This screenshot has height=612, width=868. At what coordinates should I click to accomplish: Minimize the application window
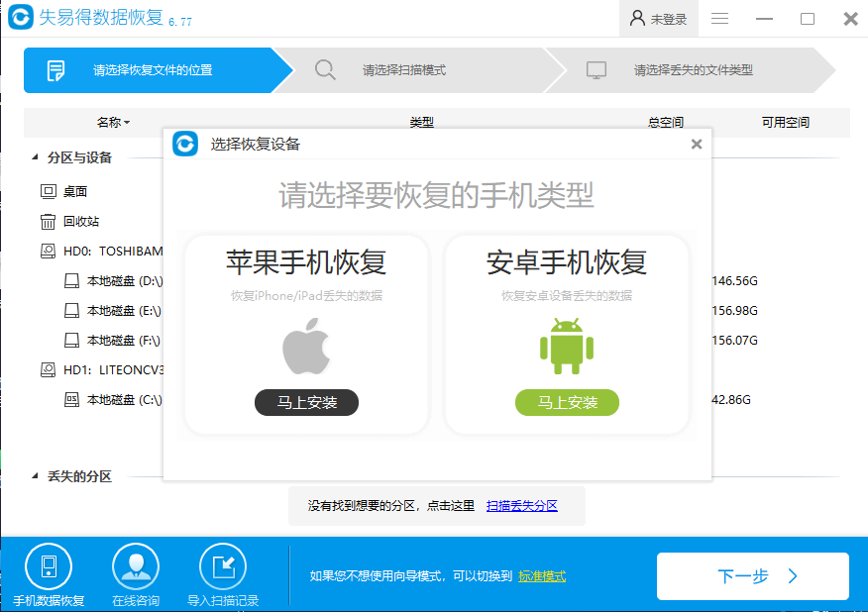(765, 19)
